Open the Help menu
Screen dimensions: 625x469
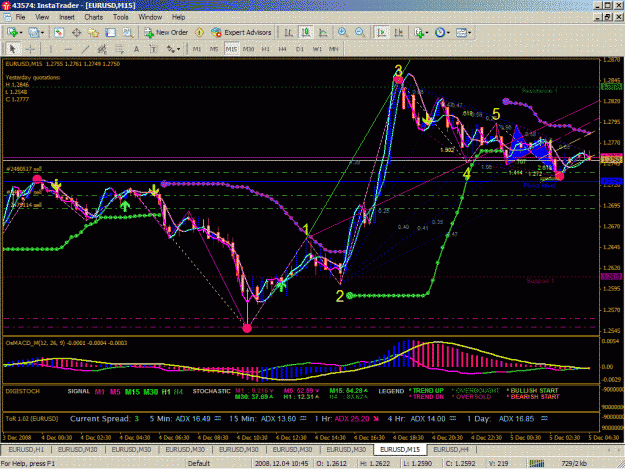pyautogui.click(x=179, y=17)
